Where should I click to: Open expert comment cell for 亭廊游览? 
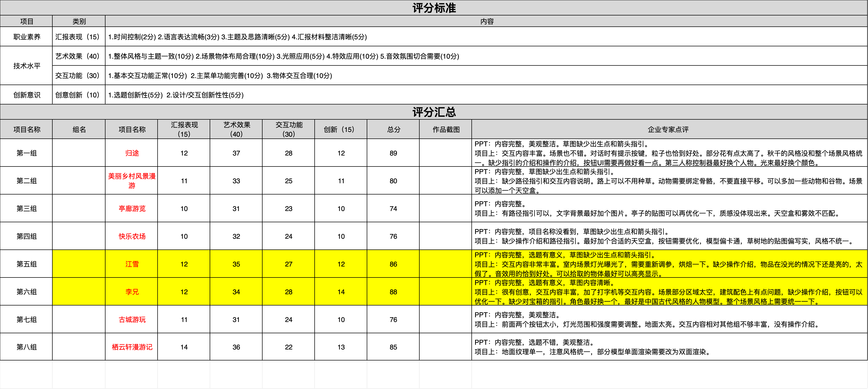[670, 208]
